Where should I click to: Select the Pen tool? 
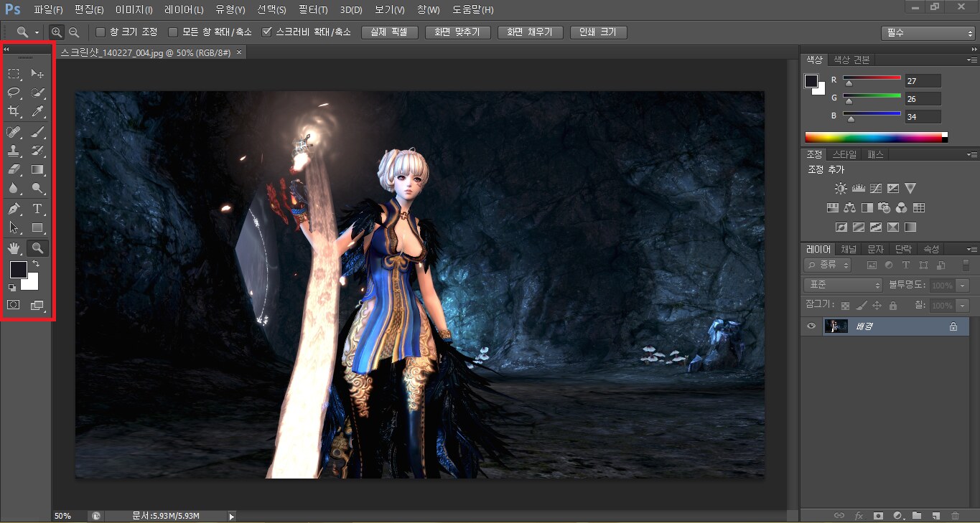point(14,209)
